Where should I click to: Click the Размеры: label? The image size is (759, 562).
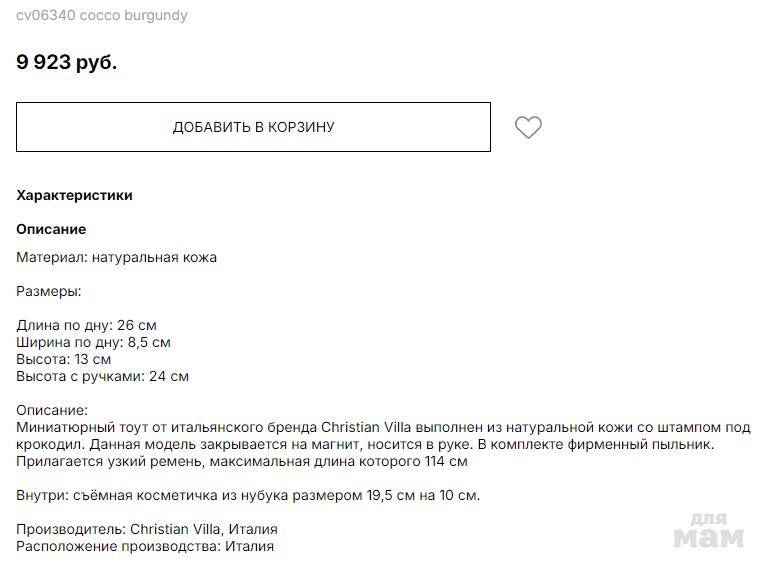tap(48, 291)
